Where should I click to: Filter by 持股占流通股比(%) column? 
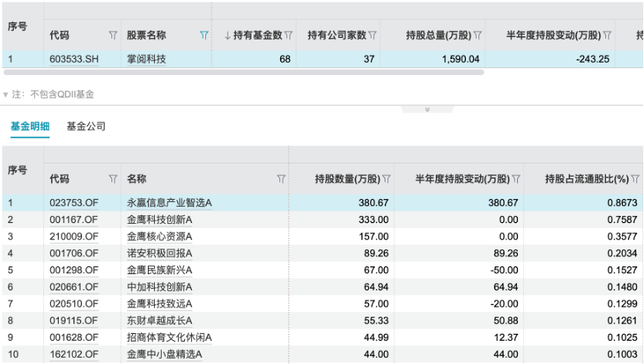coord(635,179)
